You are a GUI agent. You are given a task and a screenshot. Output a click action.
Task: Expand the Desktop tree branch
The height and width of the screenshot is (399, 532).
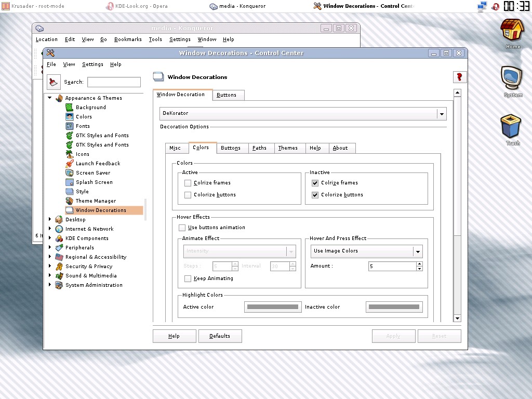[x=49, y=219]
